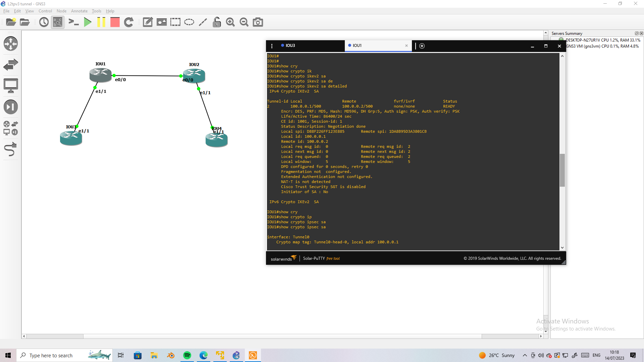Toggle the lock to prevent item movement

(x=217, y=22)
